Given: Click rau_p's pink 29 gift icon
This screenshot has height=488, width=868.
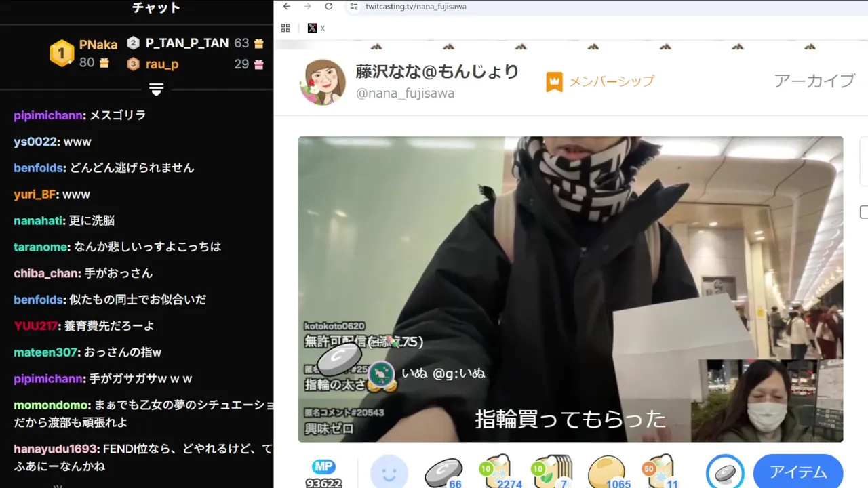Looking at the screenshot, I should click(258, 64).
